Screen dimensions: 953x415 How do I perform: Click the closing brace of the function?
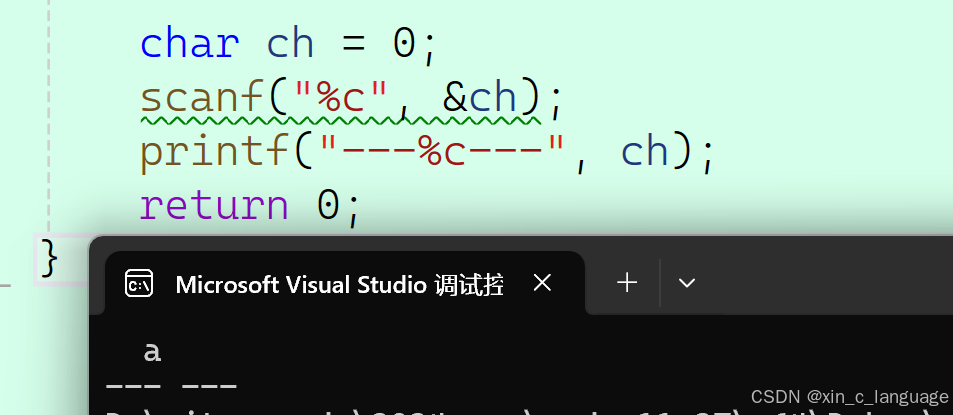pyautogui.click(x=49, y=258)
